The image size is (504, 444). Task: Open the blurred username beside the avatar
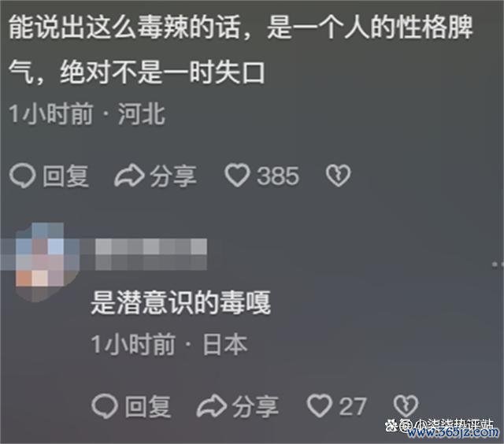tap(151, 254)
